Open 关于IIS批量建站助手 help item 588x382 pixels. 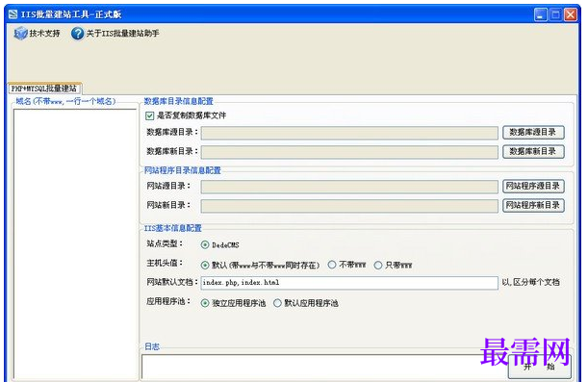click(x=115, y=34)
